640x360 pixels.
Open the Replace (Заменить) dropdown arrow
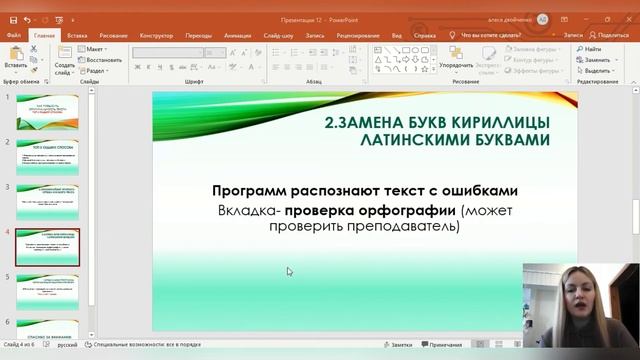[616, 60]
